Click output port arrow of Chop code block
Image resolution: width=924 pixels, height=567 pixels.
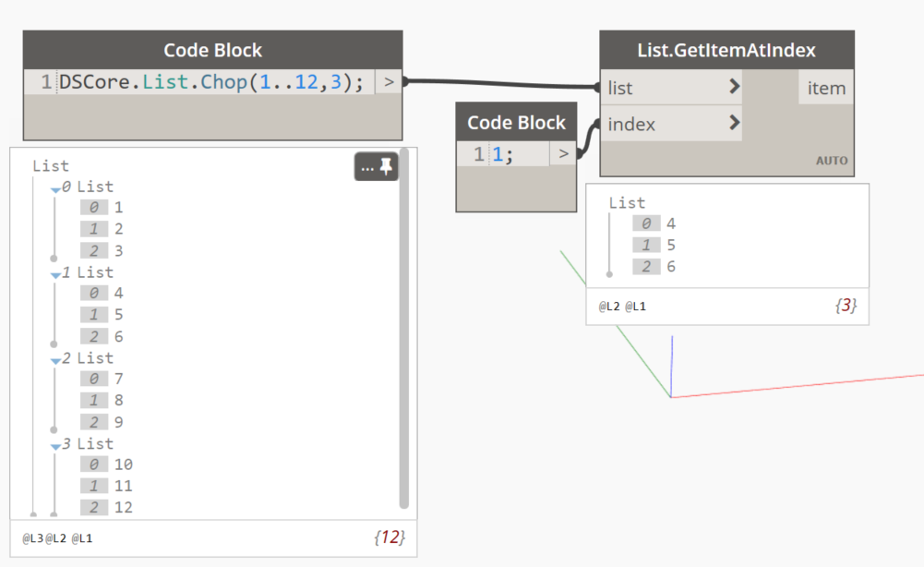point(389,82)
